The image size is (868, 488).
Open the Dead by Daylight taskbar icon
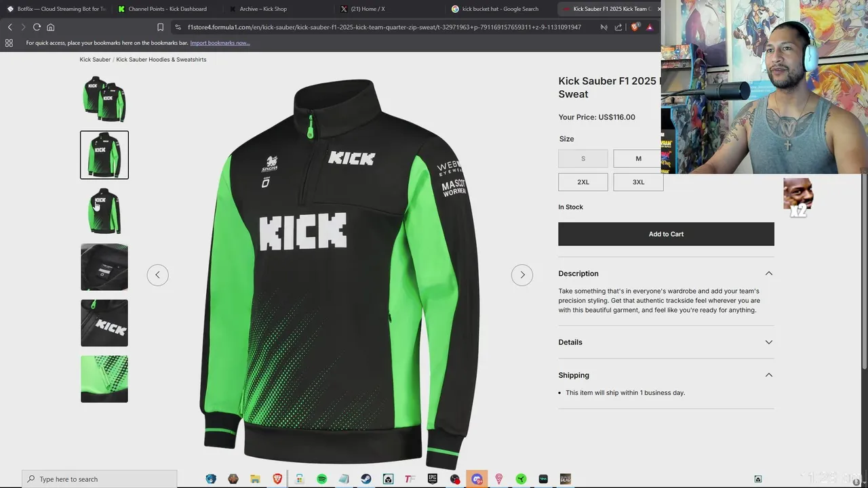pos(565,479)
